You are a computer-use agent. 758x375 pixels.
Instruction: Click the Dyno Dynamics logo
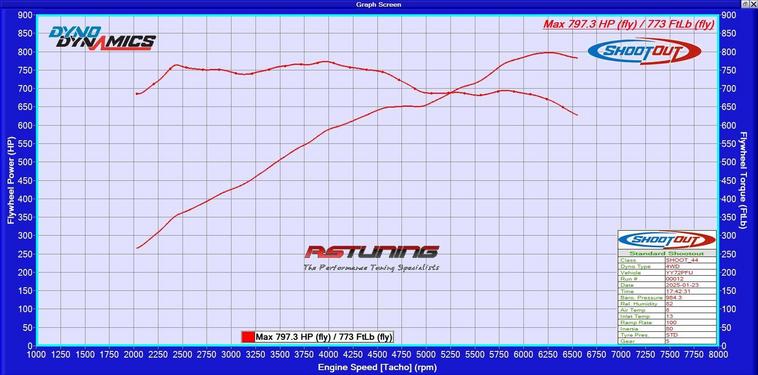pos(102,39)
